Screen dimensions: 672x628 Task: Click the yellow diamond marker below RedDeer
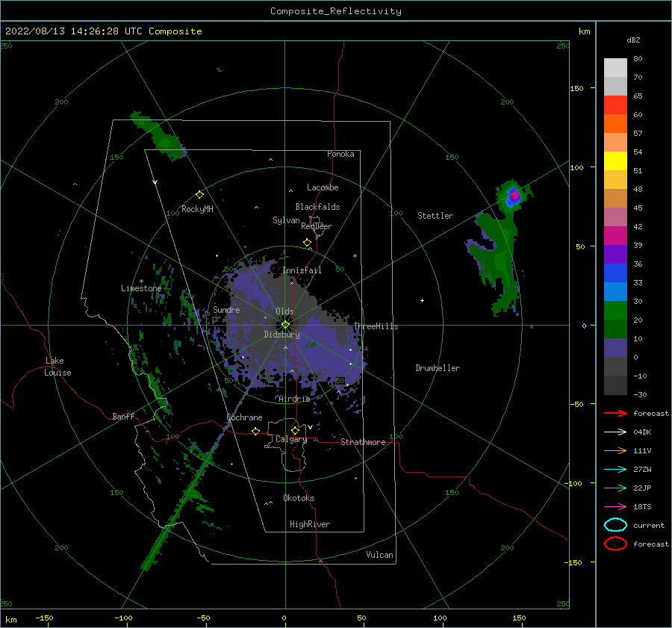click(307, 243)
